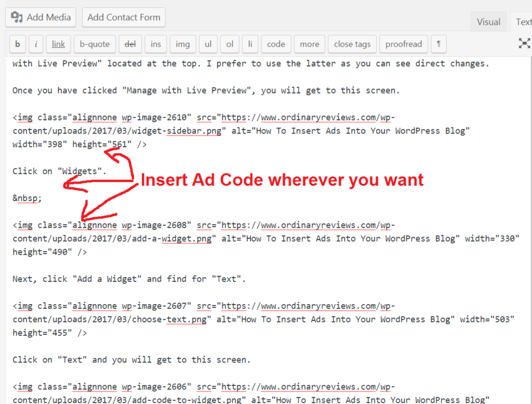Insert a hyperlink using the link button
The height and width of the screenshot is (404, 532).
(58, 44)
